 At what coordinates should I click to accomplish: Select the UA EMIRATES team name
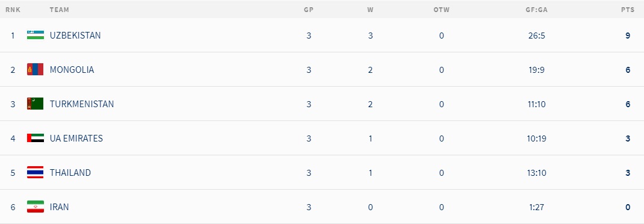coord(76,138)
